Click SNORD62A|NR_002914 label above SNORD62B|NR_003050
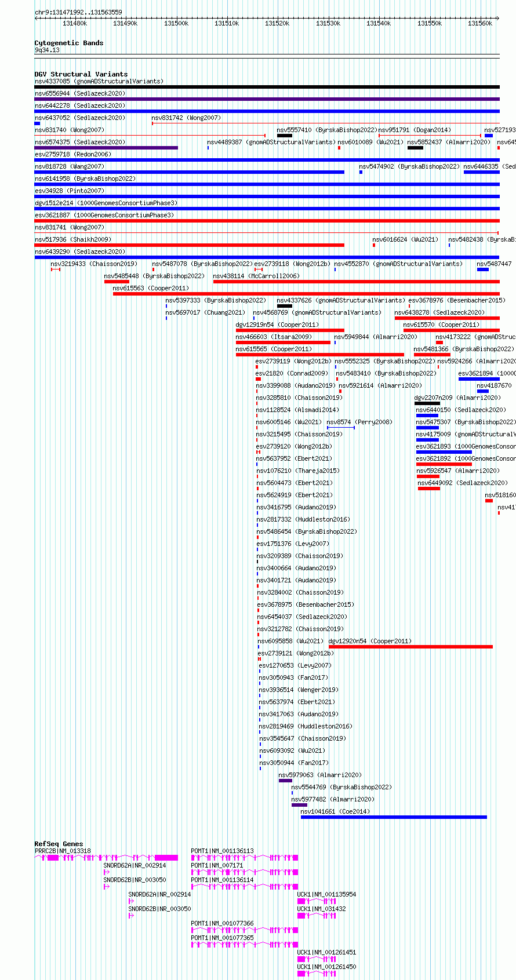 pyautogui.click(x=135, y=865)
